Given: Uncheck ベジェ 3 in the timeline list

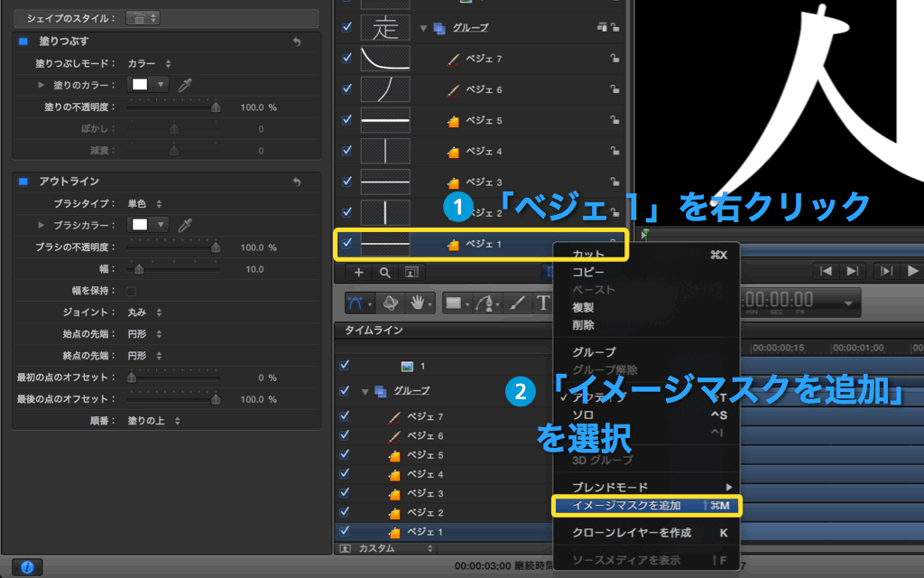Looking at the screenshot, I should (345, 492).
